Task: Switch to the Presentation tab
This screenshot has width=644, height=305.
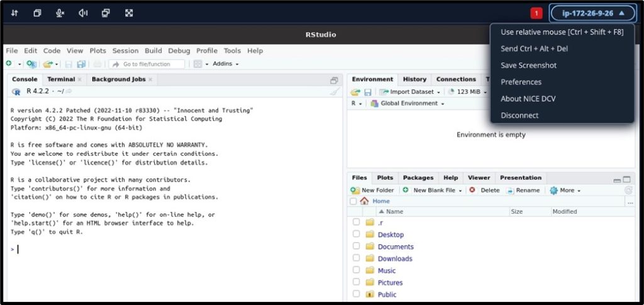Action: point(520,178)
